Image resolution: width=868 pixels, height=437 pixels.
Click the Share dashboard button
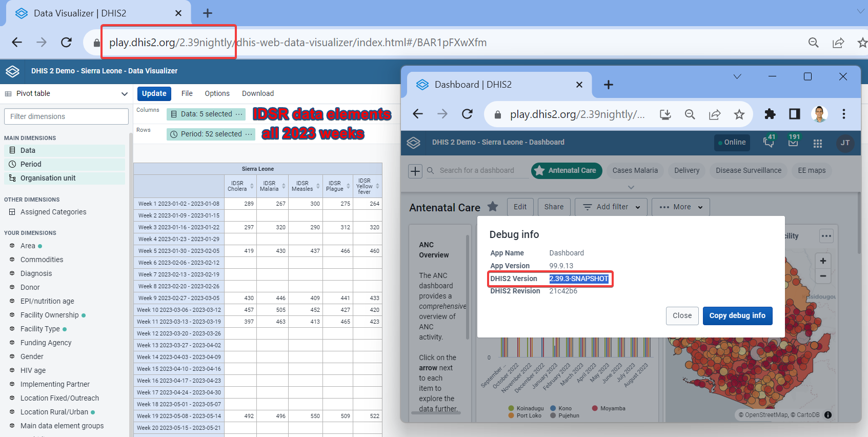554,207
